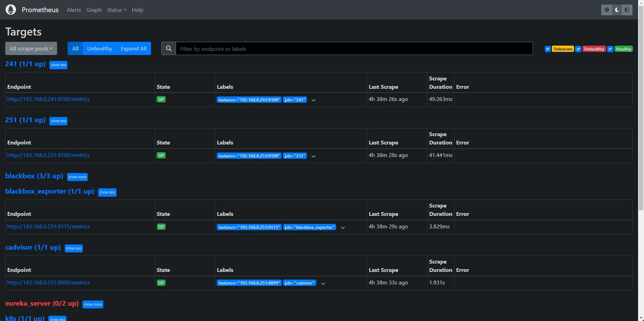The image size is (644, 321).
Task: Open endpoint http://192.168.0.241:9100/metrics
Action: [x=48, y=99]
